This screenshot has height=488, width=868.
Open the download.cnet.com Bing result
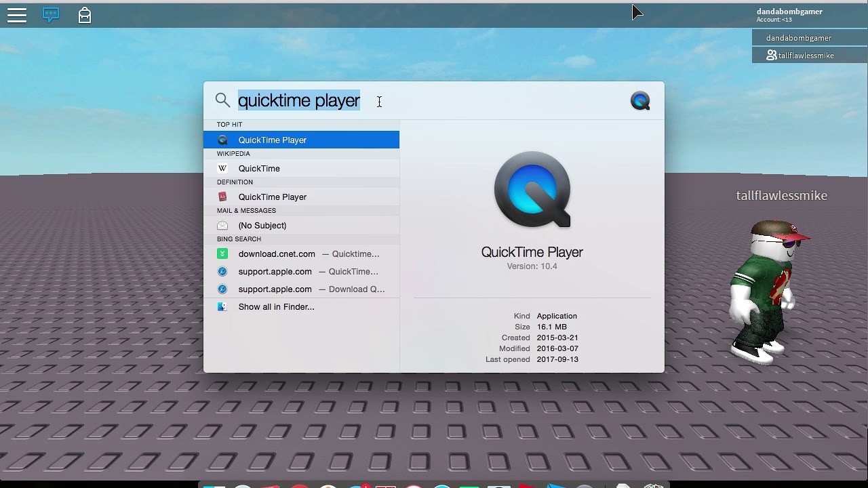click(x=301, y=253)
